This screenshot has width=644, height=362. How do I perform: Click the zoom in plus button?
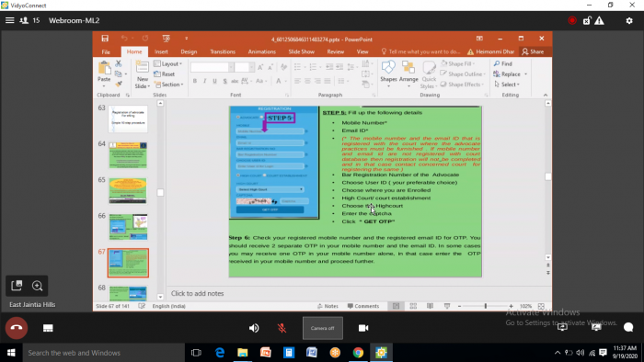click(x=511, y=306)
